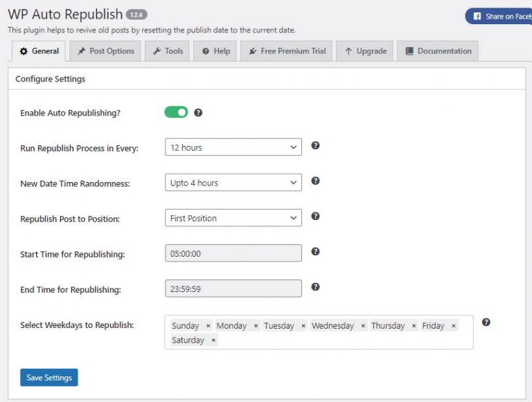The image size is (532, 402).
Task: Open the Upgrade tab
Action: coord(364,51)
